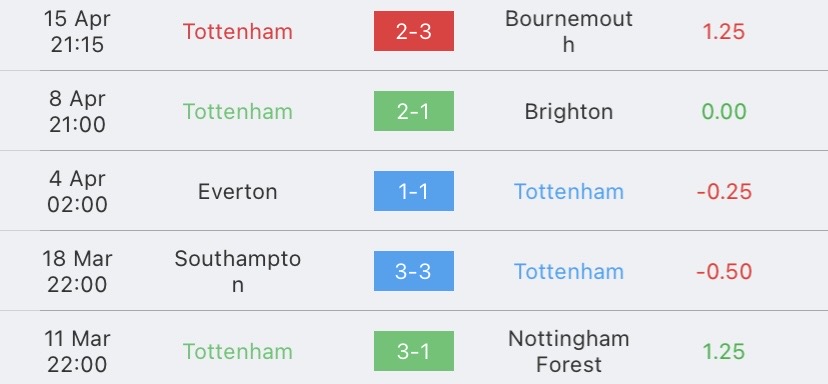The height and width of the screenshot is (384, 828).
Task: Click the -0.25 handicap value
Action: click(x=724, y=191)
